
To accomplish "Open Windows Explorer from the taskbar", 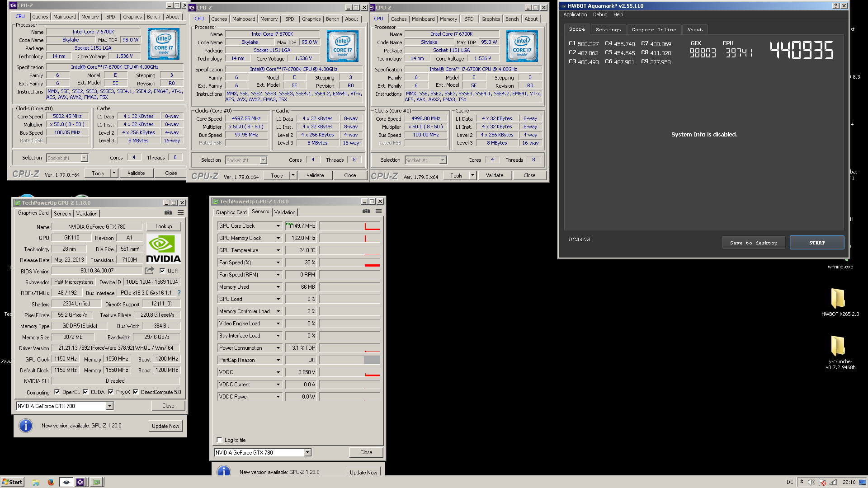I will (x=36, y=482).
